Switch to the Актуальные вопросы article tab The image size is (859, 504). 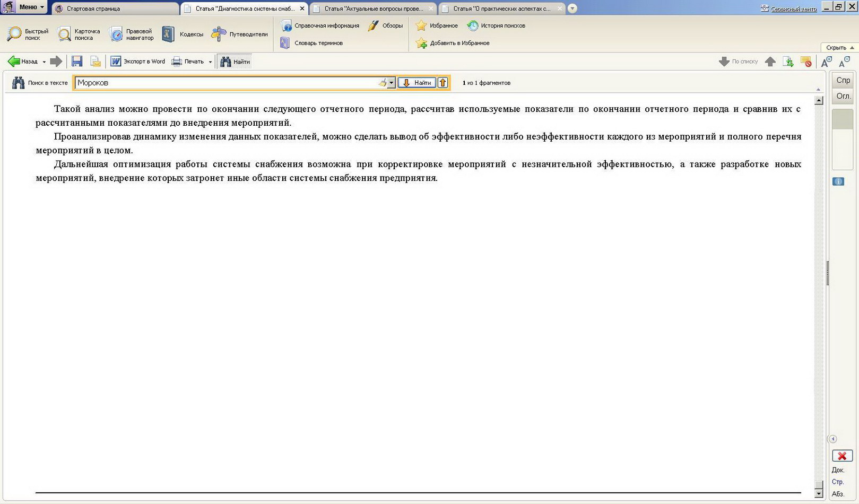[x=374, y=8]
